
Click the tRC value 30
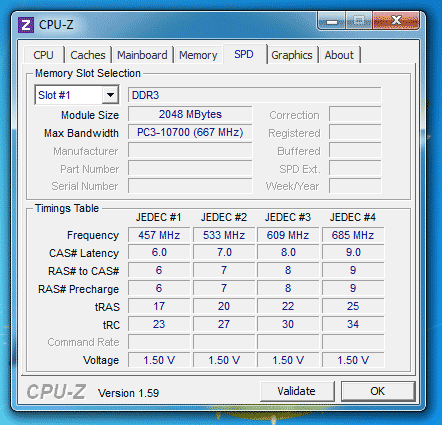(x=288, y=324)
